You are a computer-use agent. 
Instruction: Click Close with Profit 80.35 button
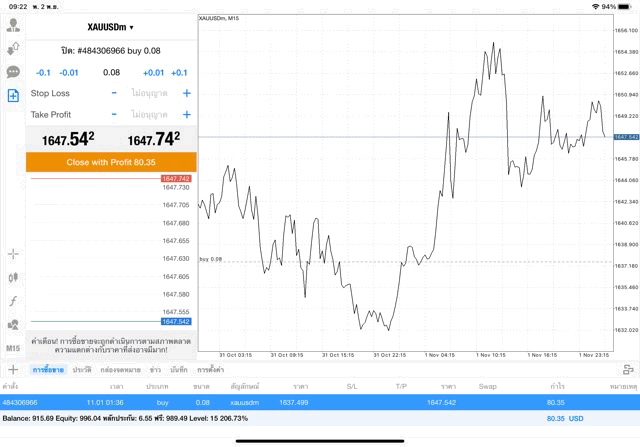[111, 162]
